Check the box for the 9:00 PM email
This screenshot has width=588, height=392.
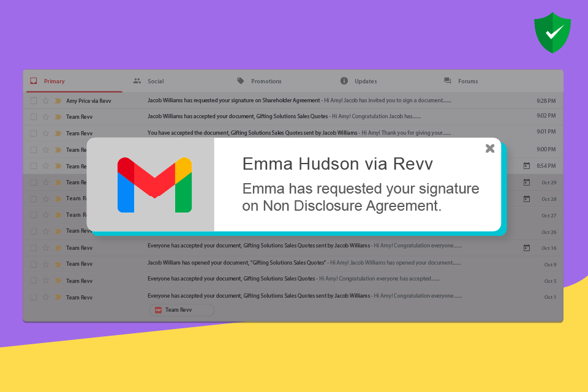(x=34, y=149)
